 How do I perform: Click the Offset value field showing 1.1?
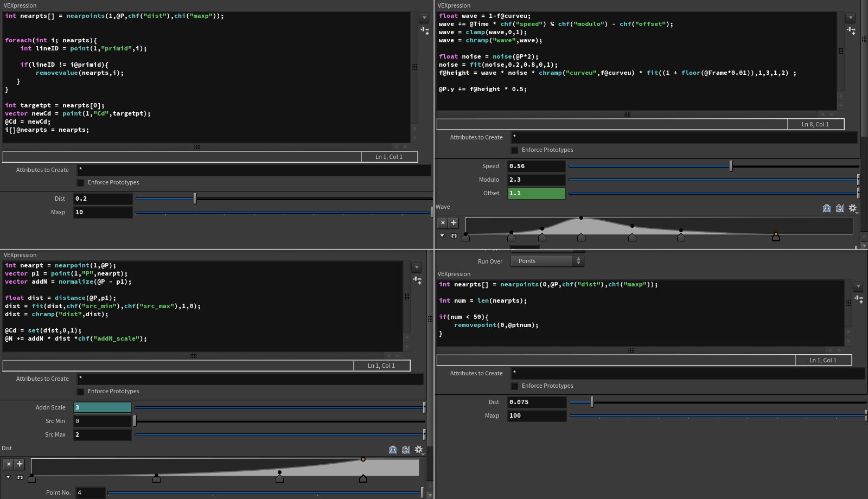point(536,194)
